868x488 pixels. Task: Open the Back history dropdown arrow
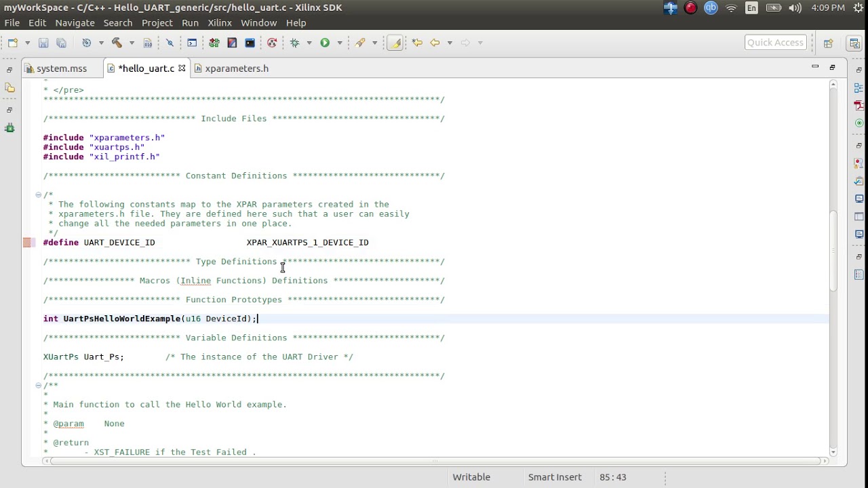point(449,43)
